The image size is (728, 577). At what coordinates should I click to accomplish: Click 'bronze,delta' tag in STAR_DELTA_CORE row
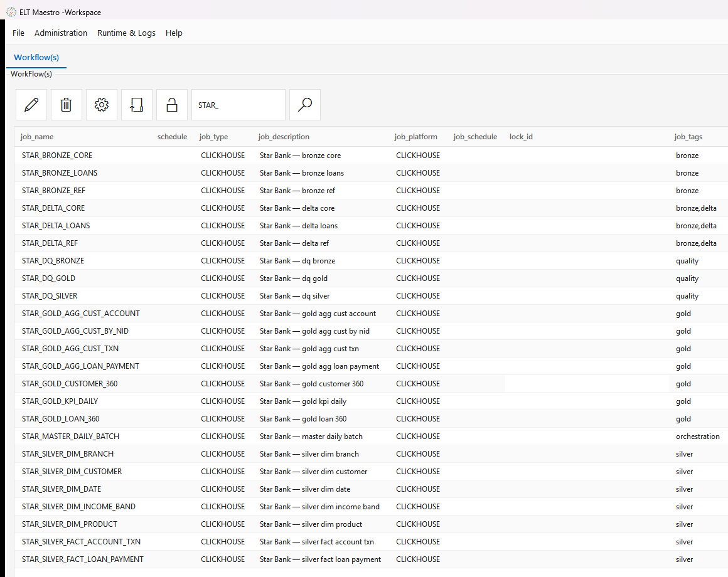click(696, 208)
